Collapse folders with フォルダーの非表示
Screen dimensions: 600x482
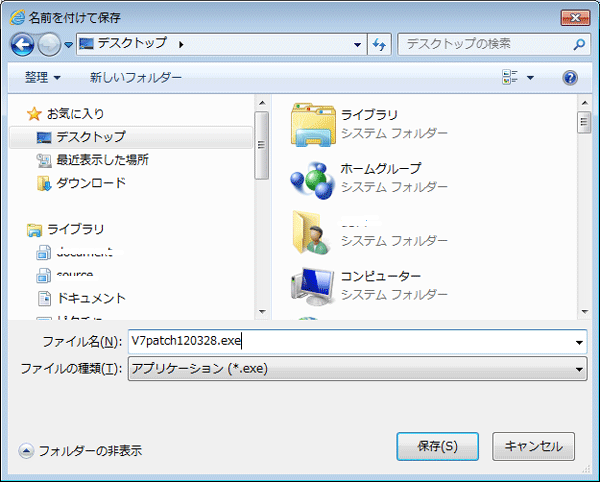pos(80,451)
